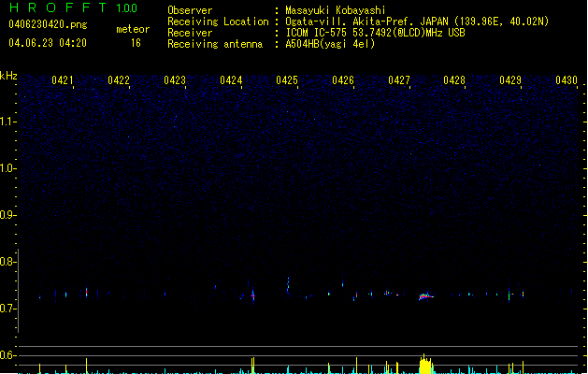Click the meteor count value 16
The height and width of the screenshot is (374, 588).
tap(136, 43)
